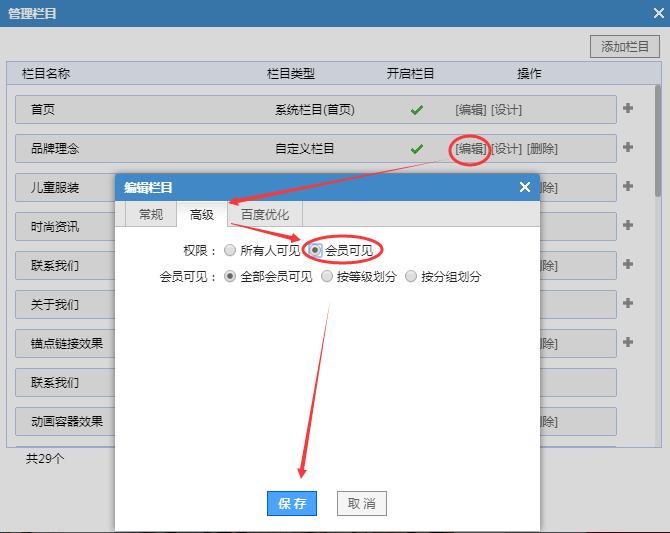Select the 会员可见 permission radio button

(x=315, y=250)
